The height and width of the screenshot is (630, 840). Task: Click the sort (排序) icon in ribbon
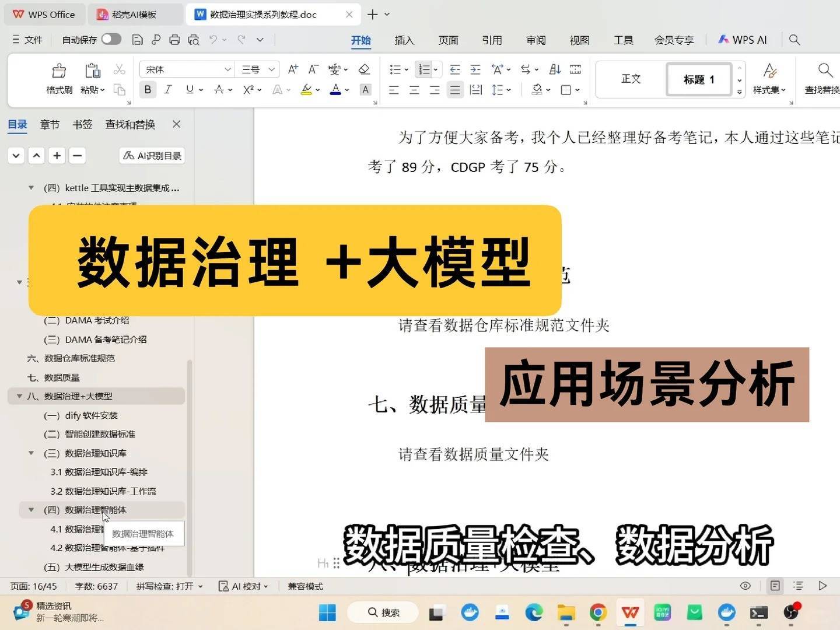(554, 69)
